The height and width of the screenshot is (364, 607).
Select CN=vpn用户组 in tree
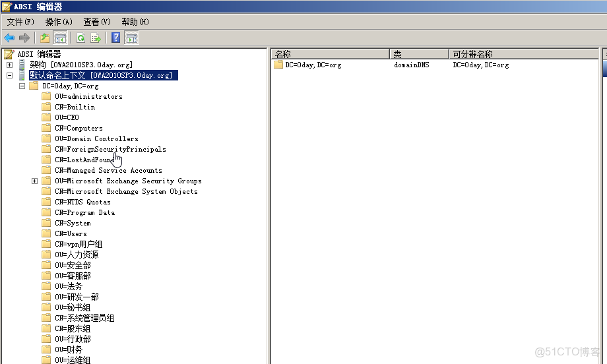click(x=79, y=244)
